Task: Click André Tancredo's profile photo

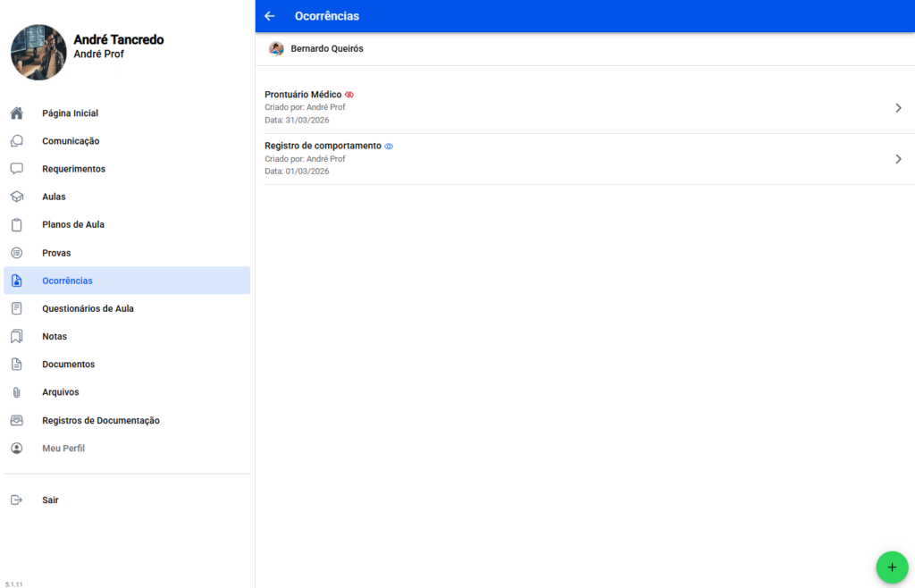Action: coord(38,52)
